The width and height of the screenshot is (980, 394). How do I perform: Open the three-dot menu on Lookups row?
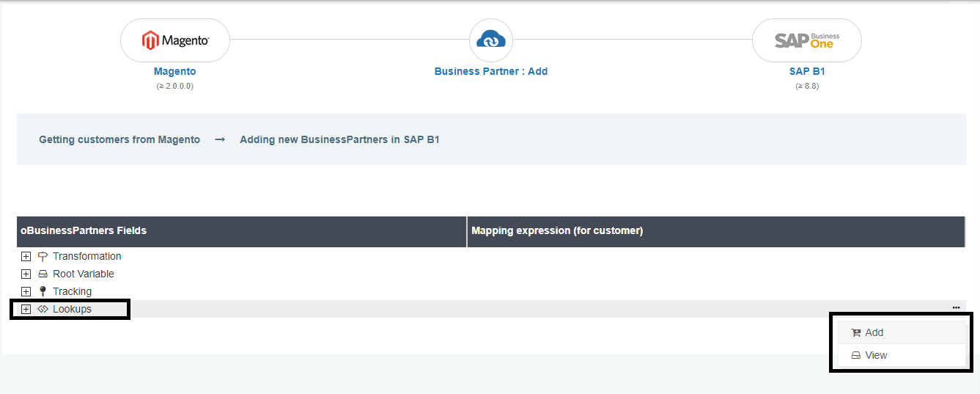[x=956, y=308]
